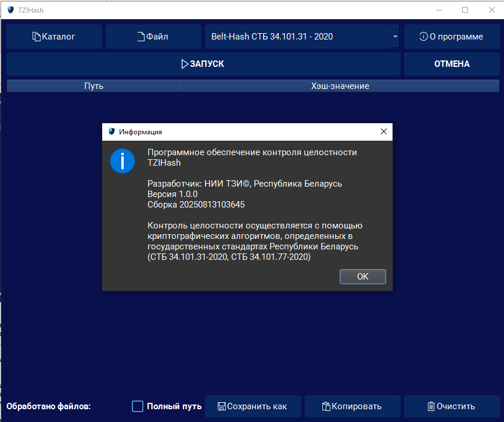Viewport: 504px width, 422px height.
Task: Maximize the TZIHash window
Action: [x=465, y=10]
